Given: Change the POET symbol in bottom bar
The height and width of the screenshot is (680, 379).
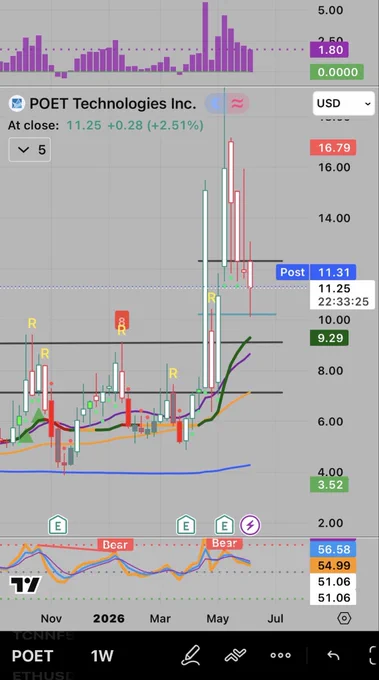Looking at the screenshot, I should (33, 656).
